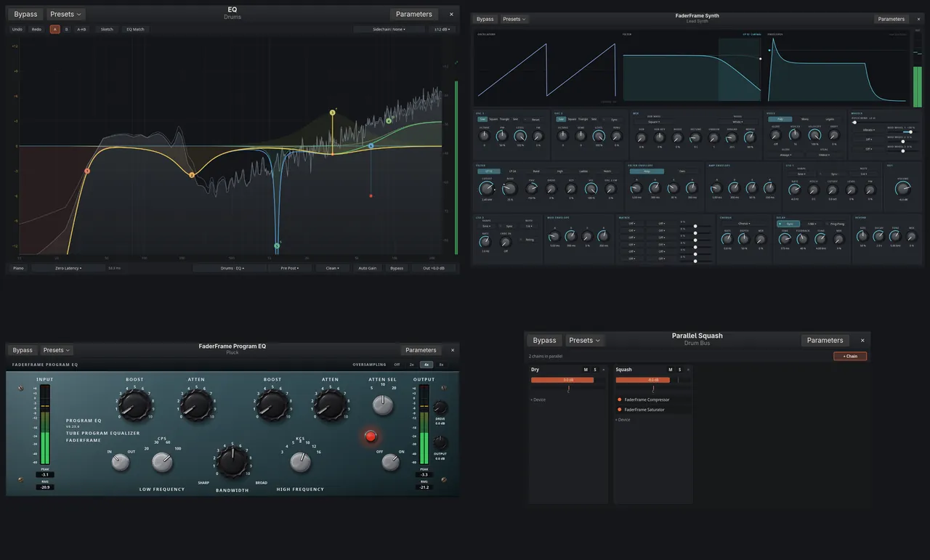Select the Notch filter type
This screenshot has width=930, height=560.
(x=607, y=171)
